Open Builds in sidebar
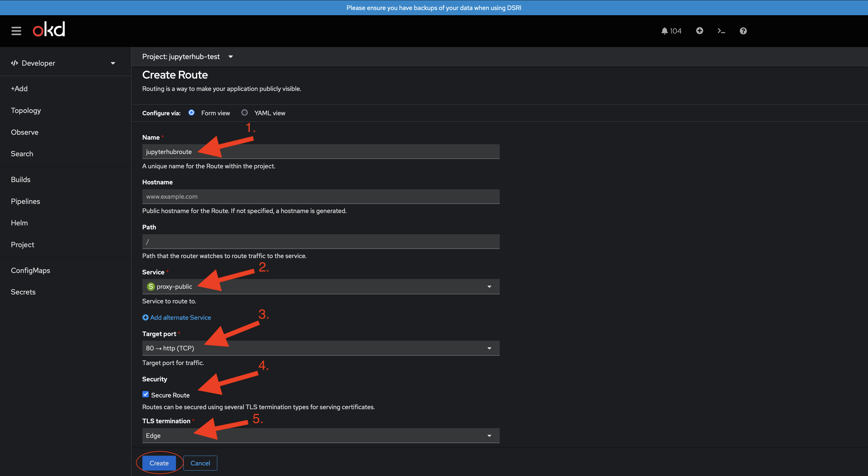The height and width of the screenshot is (476, 868). tap(21, 180)
